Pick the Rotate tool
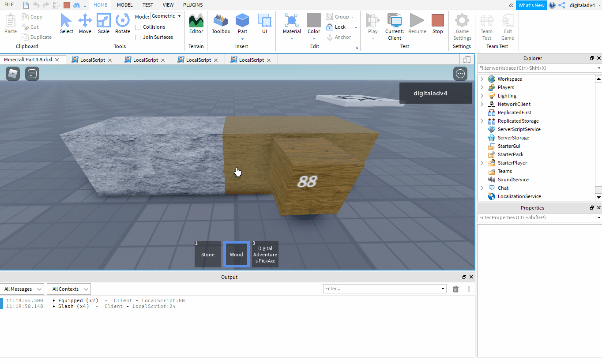The width and height of the screenshot is (602, 364). 123,24
